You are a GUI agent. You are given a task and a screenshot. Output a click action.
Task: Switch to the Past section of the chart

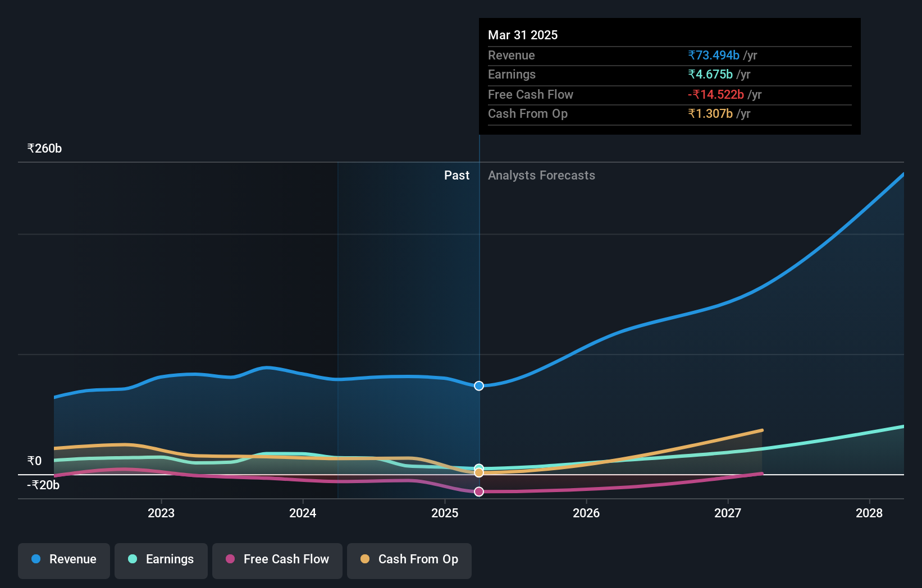457,175
